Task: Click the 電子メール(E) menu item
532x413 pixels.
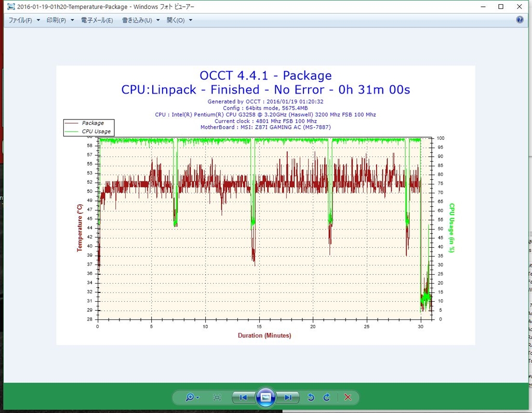Action: click(97, 20)
